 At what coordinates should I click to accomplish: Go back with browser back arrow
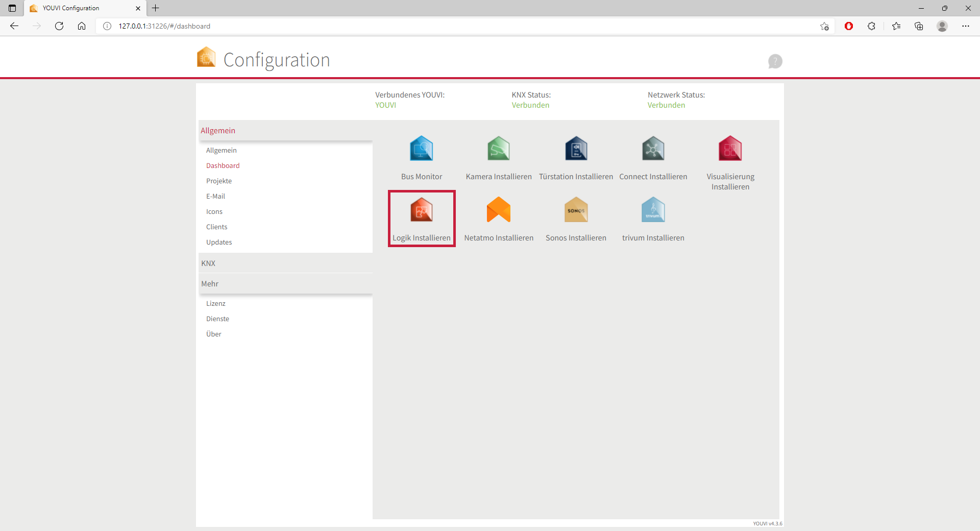click(14, 26)
